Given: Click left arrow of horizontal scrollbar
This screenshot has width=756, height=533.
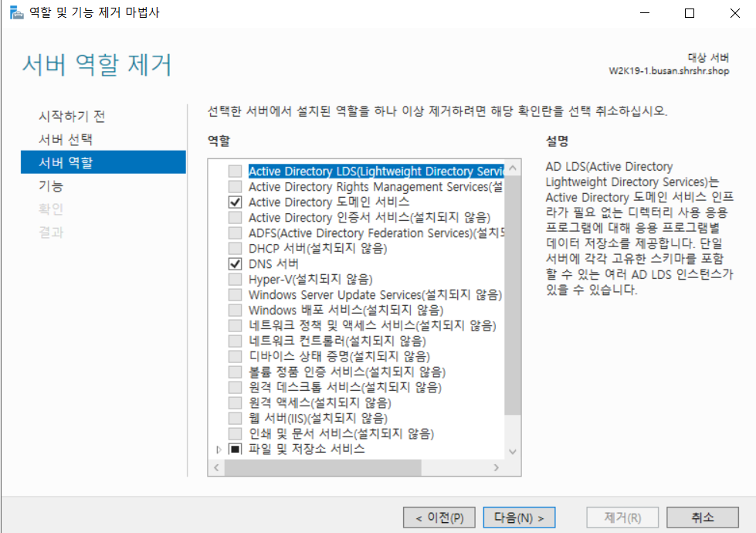Looking at the screenshot, I should 216,467.
